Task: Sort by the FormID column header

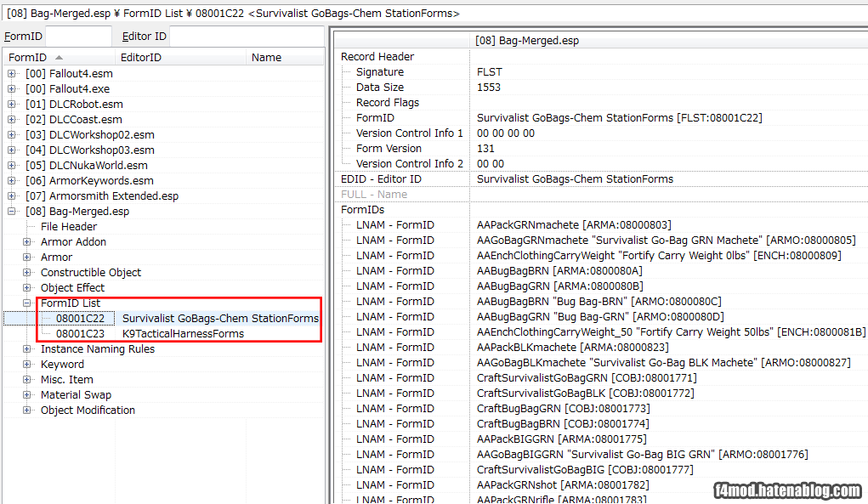Action: click(60, 58)
